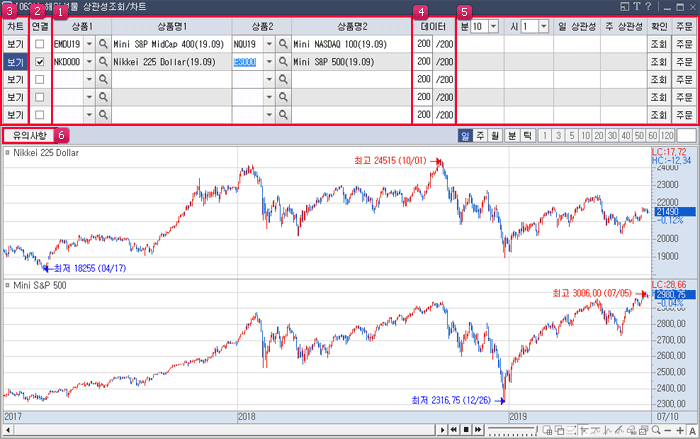Click the window layout icon left of 'T'

(625, 6)
